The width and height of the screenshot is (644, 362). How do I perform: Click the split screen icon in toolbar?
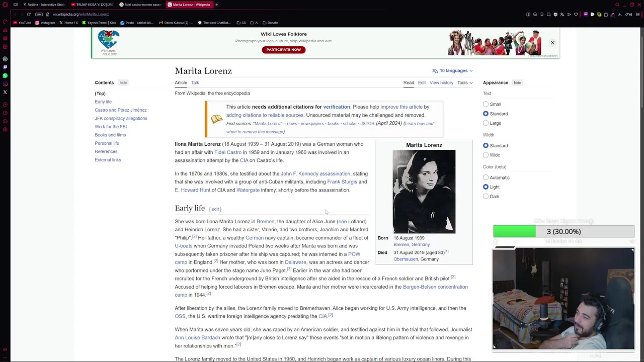point(528,15)
